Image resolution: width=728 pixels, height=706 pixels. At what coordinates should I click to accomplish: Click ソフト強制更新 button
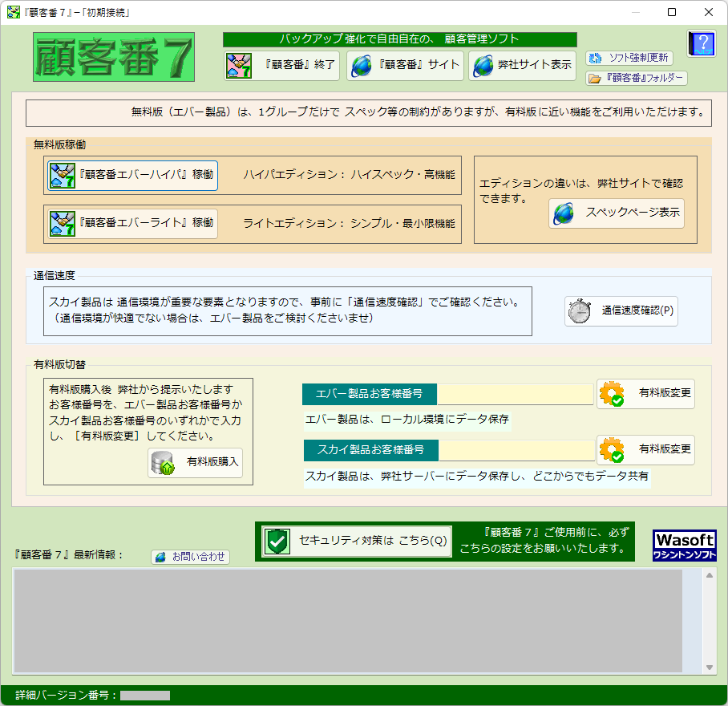tap(629, 58)
